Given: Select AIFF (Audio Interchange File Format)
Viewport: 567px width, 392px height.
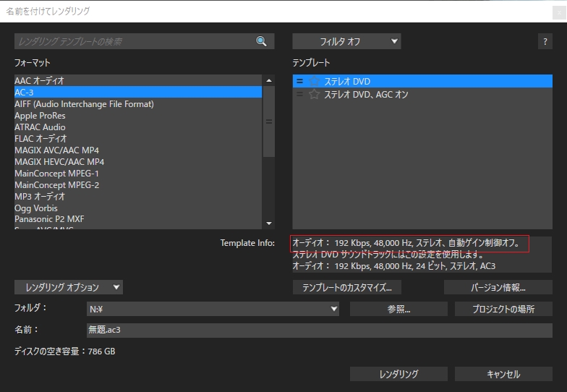Looking at the screenshot, I should click(137, 104).
